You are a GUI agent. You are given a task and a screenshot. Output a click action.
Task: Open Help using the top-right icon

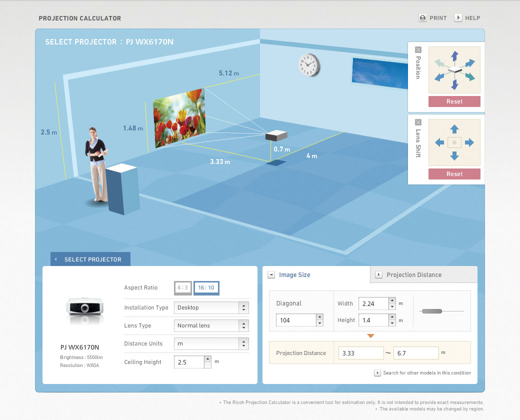click(x=458, y=17)
